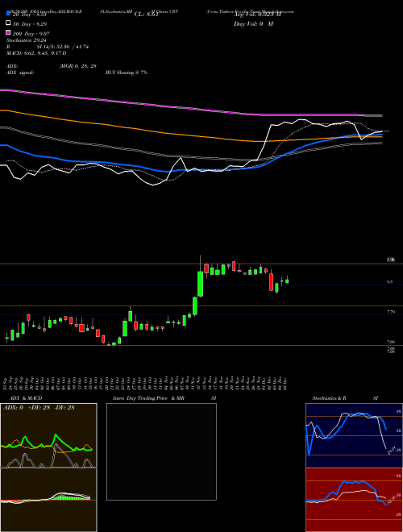The width and height of the screenshot is (403, 532).
Task: Click the magenta 200 Day legend swatch
Action: (x=9, y=32)
